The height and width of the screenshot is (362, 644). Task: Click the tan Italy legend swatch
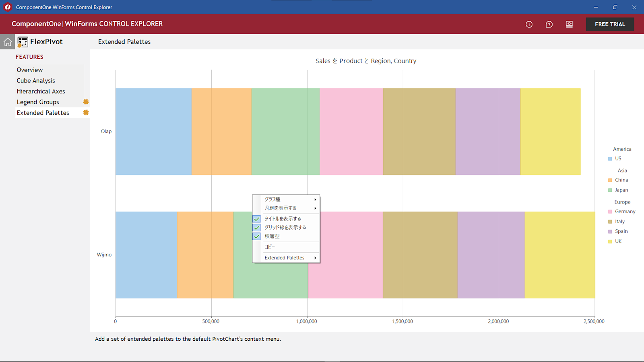point(610,222)
